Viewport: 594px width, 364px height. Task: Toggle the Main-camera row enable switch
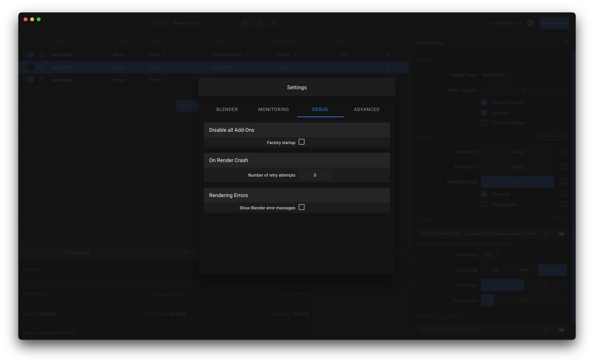click(x=29, y=67)
